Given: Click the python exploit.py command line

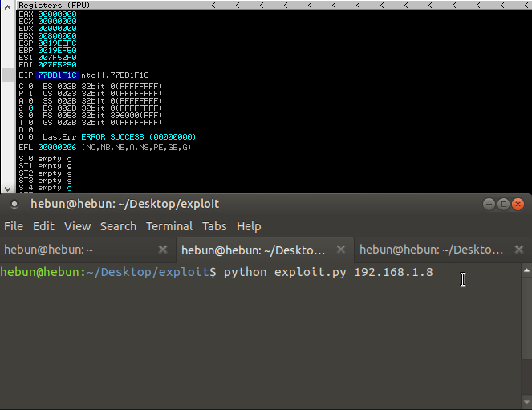Looking at the screenshot, I should 328,272.
